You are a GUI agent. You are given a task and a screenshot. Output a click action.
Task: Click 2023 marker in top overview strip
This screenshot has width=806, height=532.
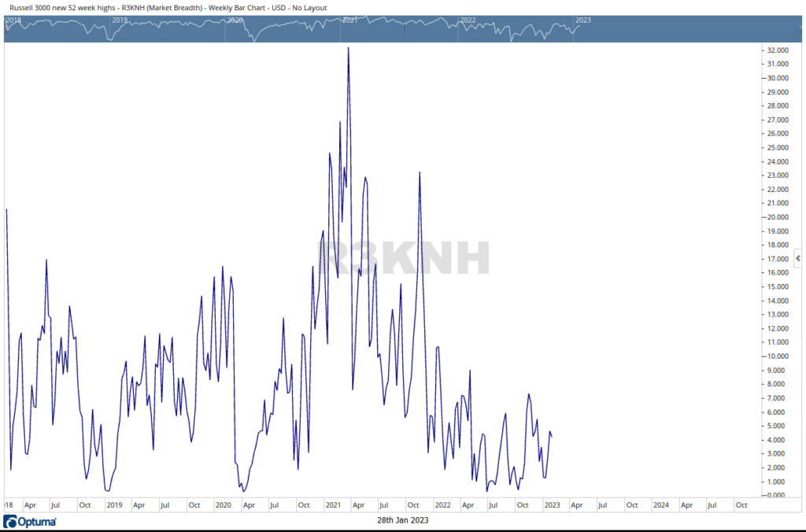point(583,20)
